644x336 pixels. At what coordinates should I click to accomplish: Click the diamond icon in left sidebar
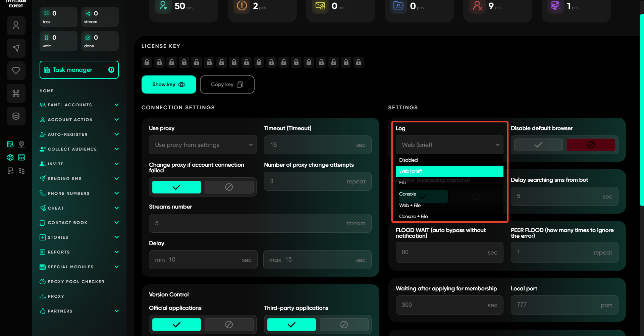(16, 70)
